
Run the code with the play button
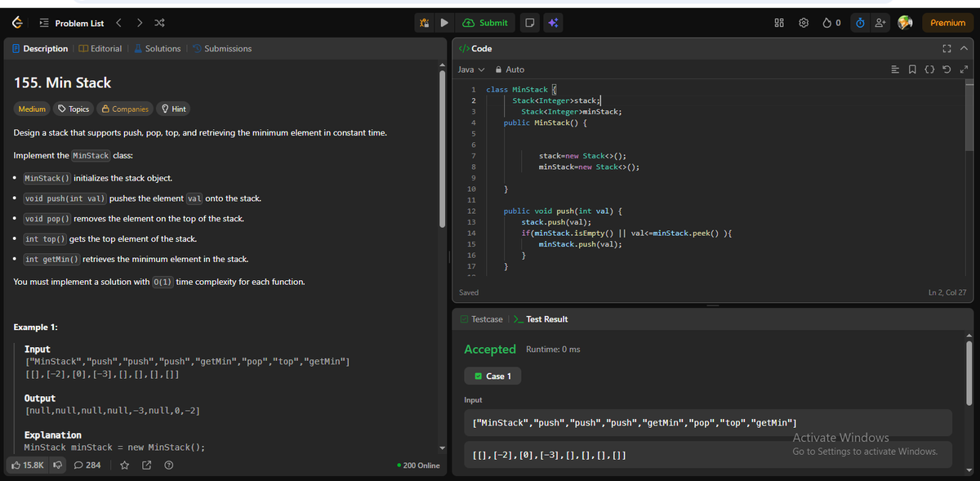(445, 23)
